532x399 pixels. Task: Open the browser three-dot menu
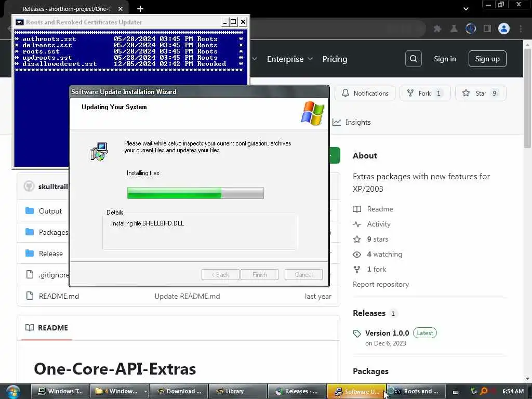coord(521,29)
